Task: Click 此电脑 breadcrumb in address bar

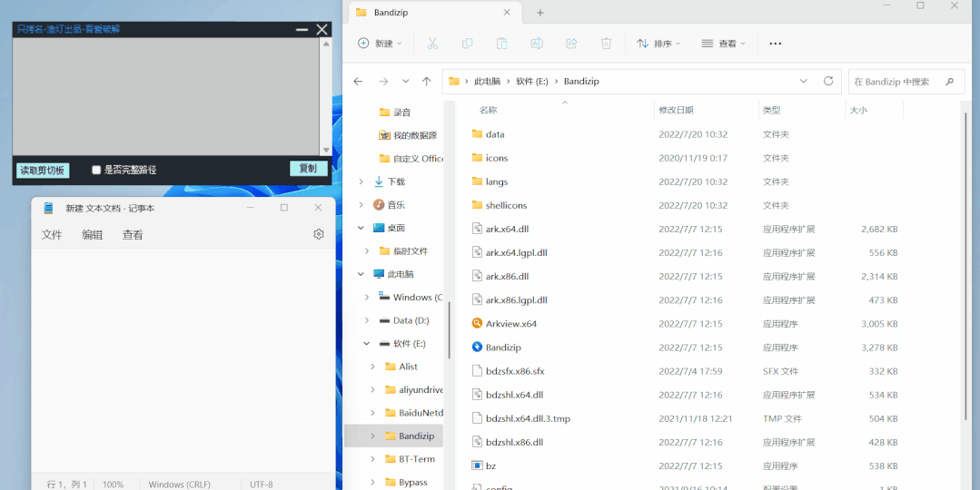Action: click(488, 81)
